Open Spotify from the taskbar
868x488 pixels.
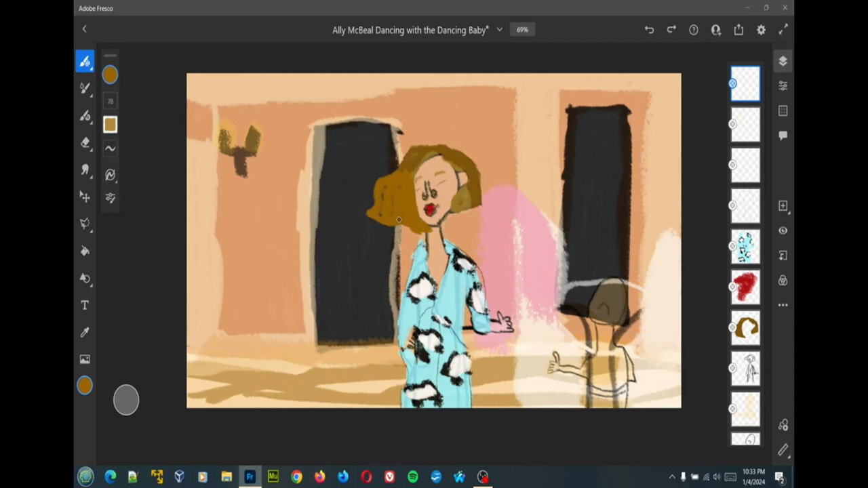tap(412, 476)
